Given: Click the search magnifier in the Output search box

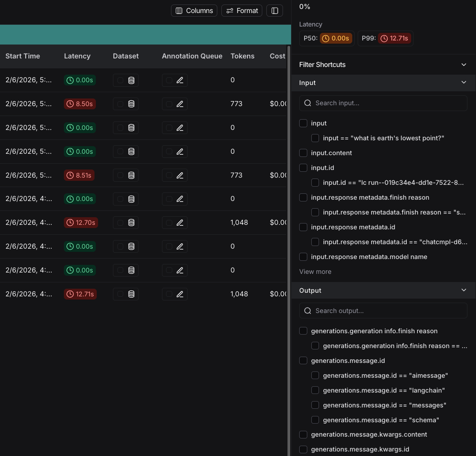Looking at the screenshot, I should (307, 310).
